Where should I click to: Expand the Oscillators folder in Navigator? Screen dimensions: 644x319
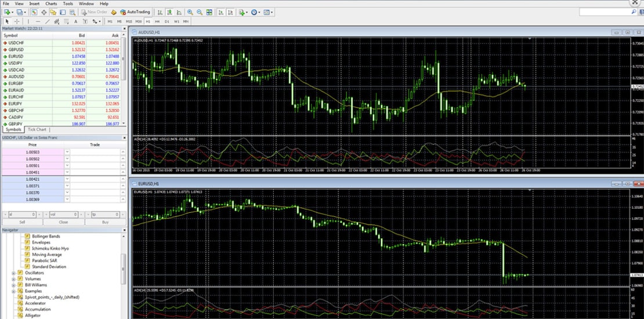coord(13,273)
